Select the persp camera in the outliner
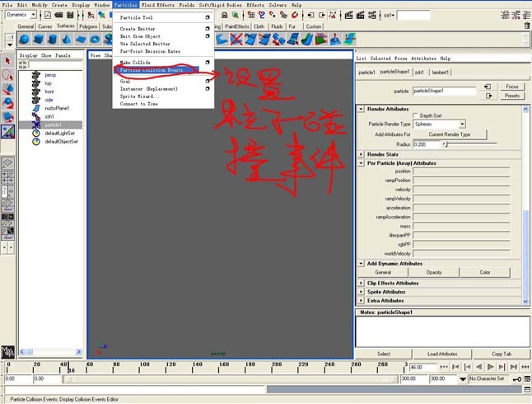The width and height of the screenshot is (532, 404). (48, 74)
